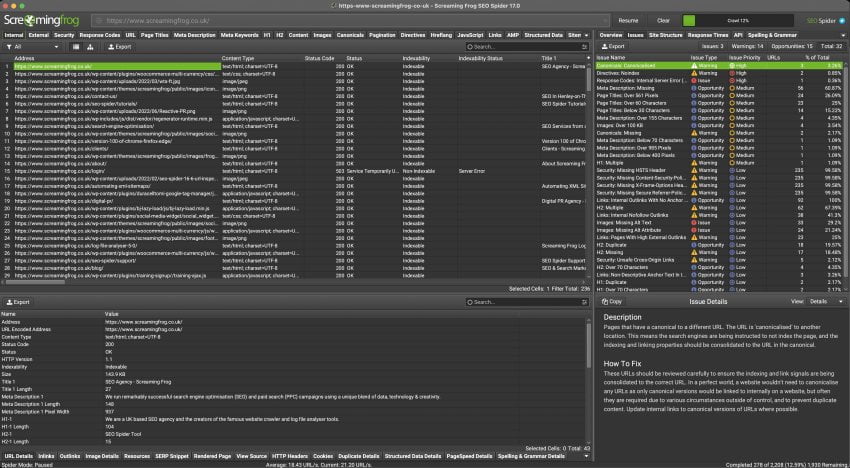Screen dimensions: 850x468
Task: Click the filter funnel icon beside All
Action: [x=9, y=47]
